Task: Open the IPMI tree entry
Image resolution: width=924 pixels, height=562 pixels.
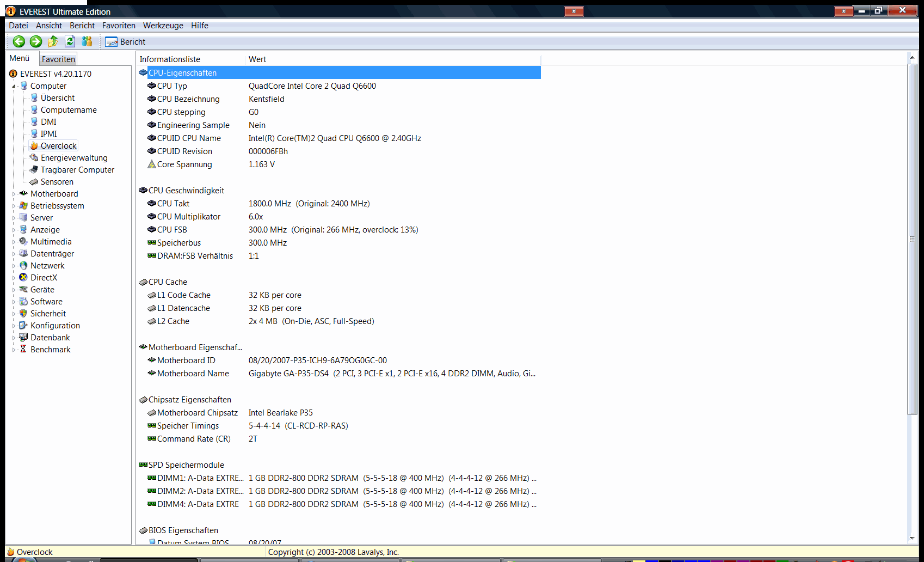Action: (48, 134)
